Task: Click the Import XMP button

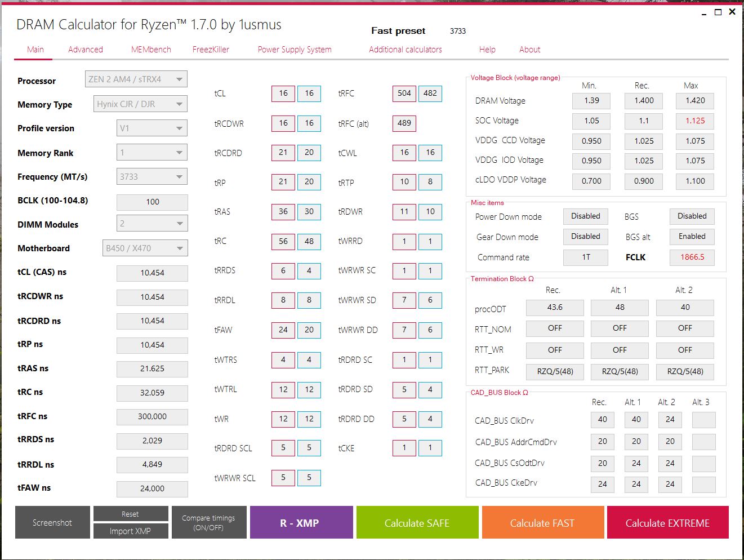Action: (x=131, y=531)
